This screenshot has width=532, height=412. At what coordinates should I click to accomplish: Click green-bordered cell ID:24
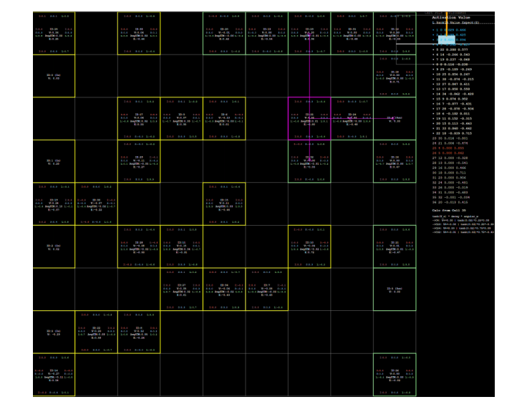point(352,119)
